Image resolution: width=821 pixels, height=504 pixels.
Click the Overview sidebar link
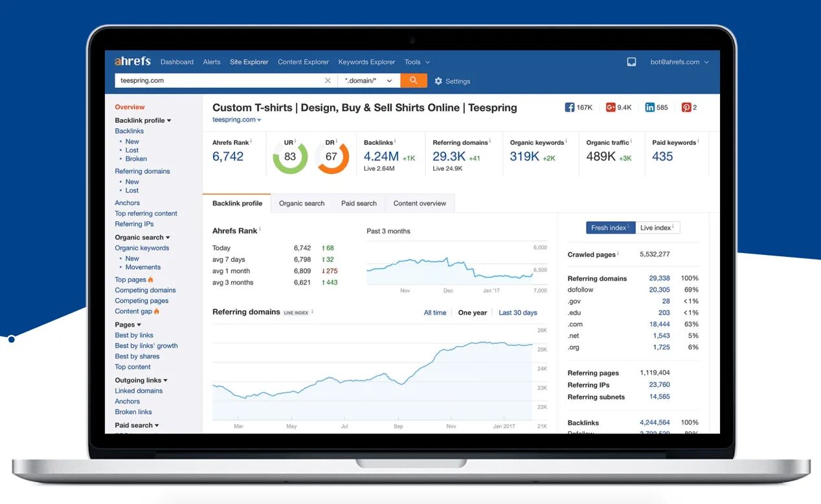click(129, 107)
